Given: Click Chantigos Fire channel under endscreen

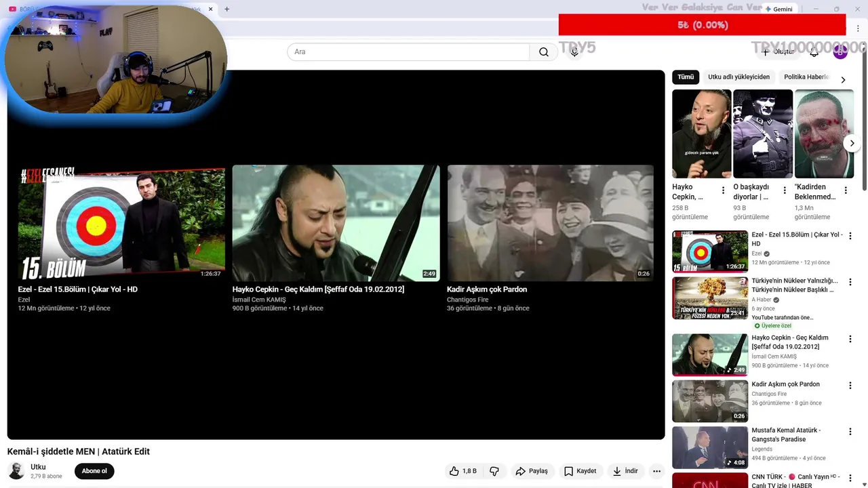Looking at the screenshot, I should click(467, 300).
